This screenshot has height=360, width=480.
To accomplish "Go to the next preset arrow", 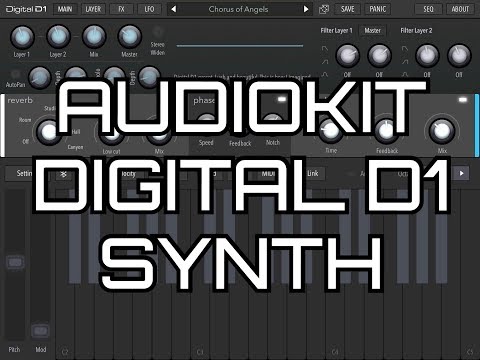I will (x=306, y=9).
